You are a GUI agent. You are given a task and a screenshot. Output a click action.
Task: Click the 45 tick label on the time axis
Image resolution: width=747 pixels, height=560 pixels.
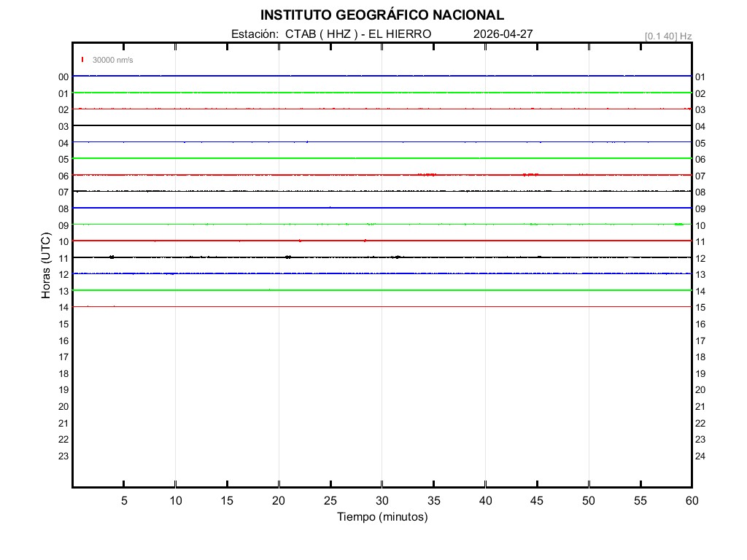pyautogui.click(x=537, y=501)
